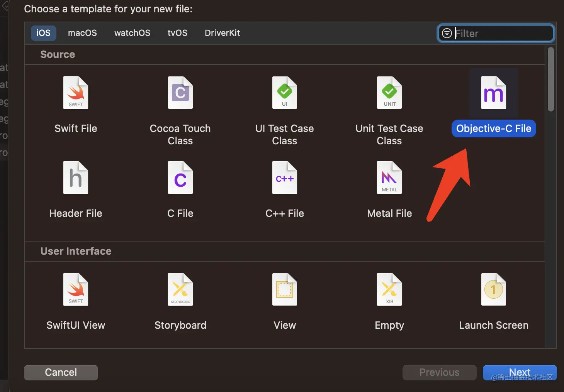Cancel the new file dialog

pos(61,372)
